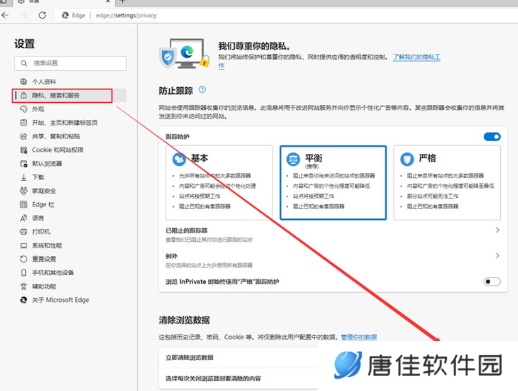
Task: Click the privacy shield and monitor illustration
Action: (184, 53)
